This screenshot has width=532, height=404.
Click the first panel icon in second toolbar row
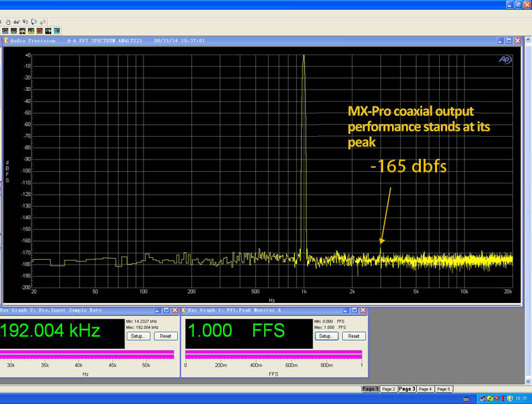click(x=5, y=30)
